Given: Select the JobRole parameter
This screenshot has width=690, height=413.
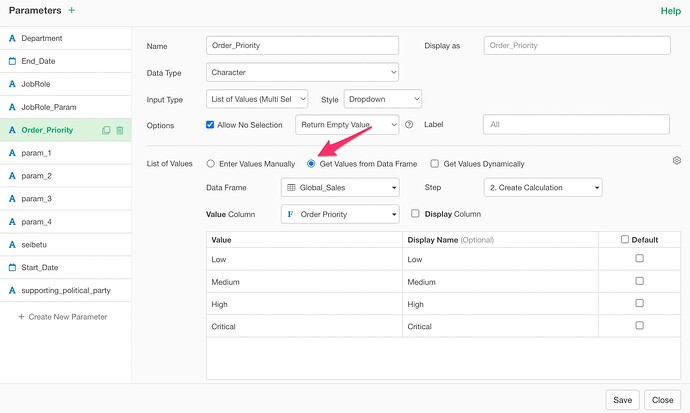Looking at the screenshot, I should tap(66, 84).
